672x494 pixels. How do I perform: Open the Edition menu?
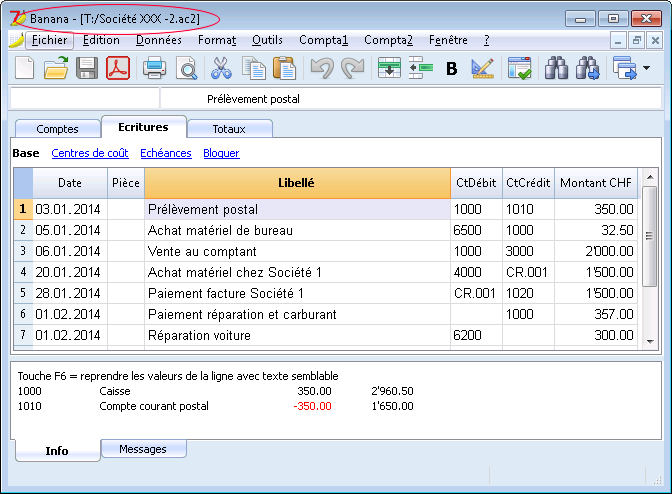pos(101,40)
